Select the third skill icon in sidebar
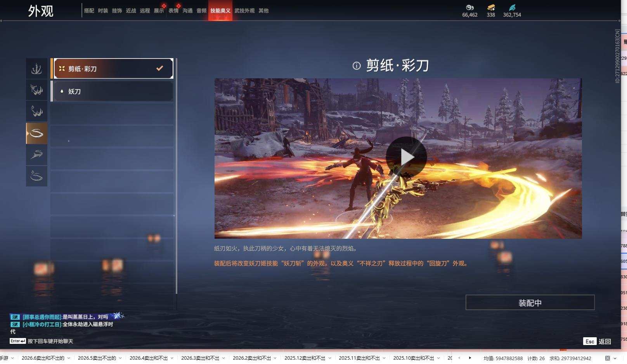 [36, 112]
